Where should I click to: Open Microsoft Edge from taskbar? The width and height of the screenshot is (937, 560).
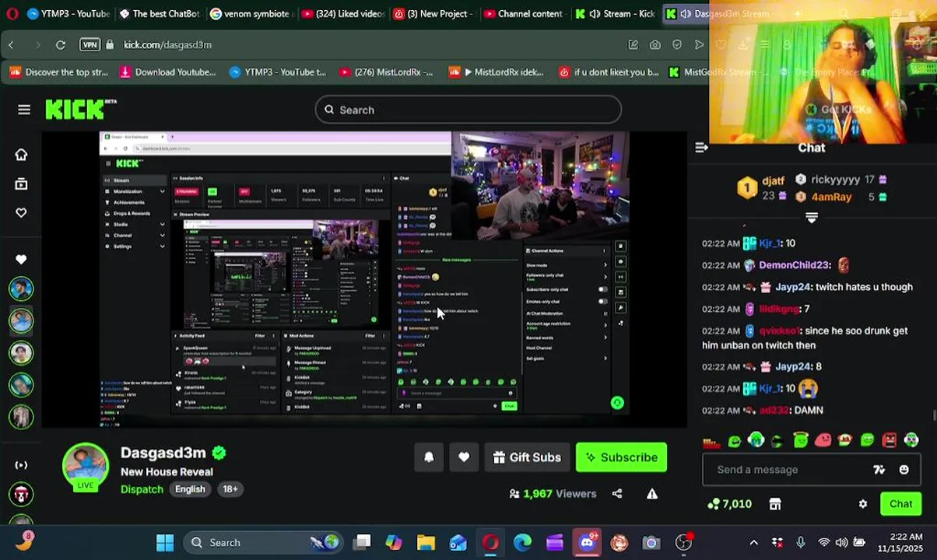[x=522, y=543]
